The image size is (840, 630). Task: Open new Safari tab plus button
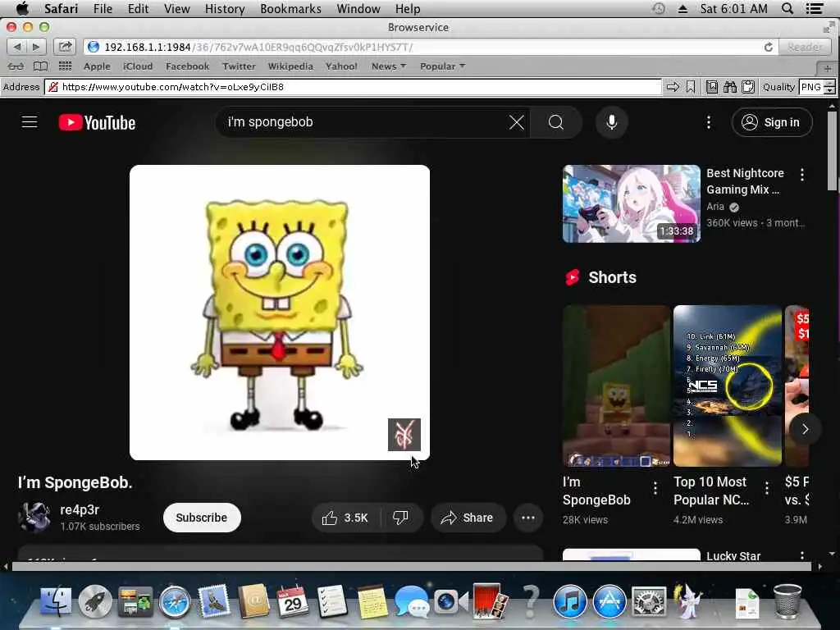827,68
